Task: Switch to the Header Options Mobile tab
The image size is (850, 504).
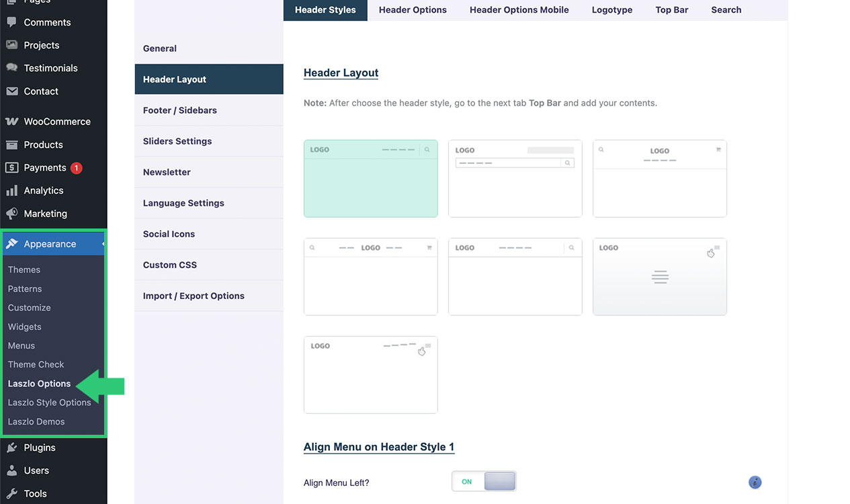Action: (x=519, y=10)
